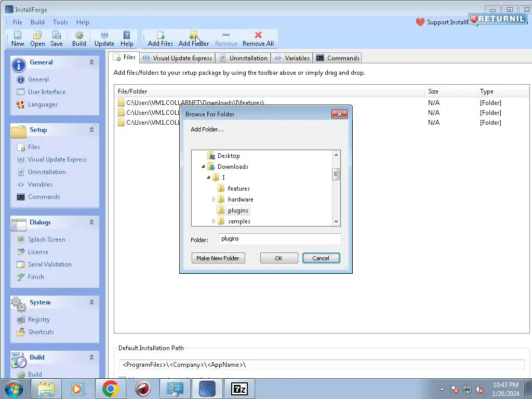The image size is (532, 399).
Task: Click the Add Files toolbar button
Action: (160, 38)
